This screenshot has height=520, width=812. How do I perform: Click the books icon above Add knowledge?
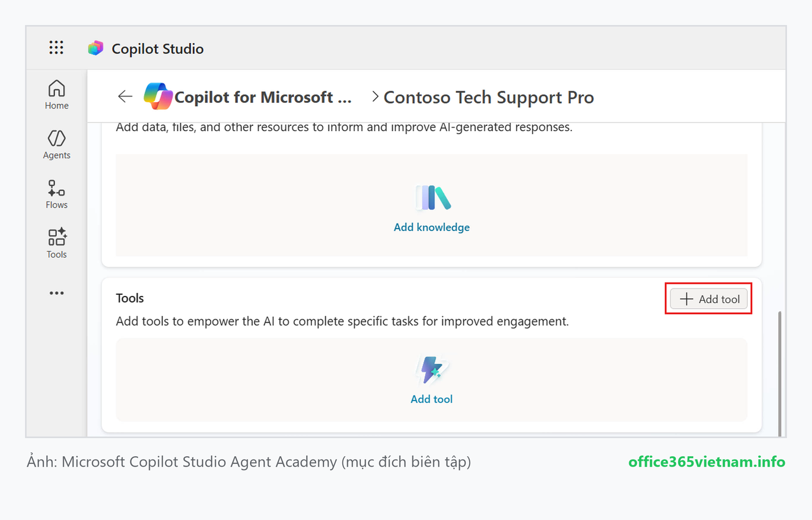click(x=433, y=197)
